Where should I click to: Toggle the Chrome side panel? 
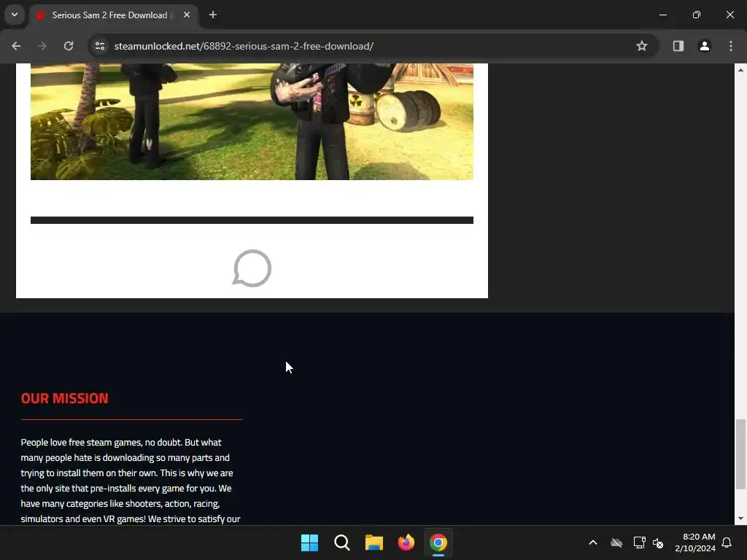(678, 46)
